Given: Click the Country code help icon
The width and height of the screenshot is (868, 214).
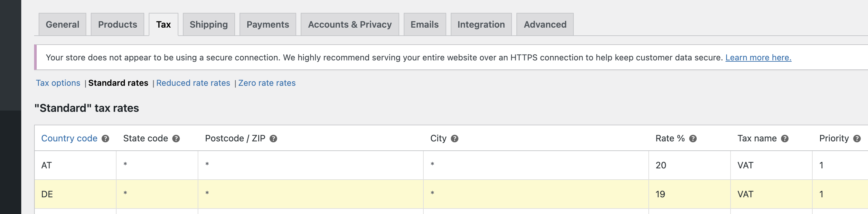Looking at the screenshot, I should 106,138.
